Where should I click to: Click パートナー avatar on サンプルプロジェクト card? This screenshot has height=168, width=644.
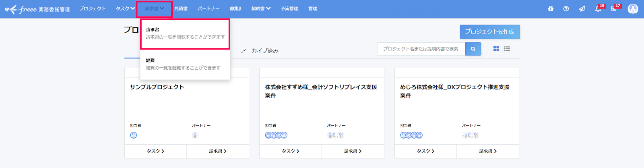coord(195,135)
